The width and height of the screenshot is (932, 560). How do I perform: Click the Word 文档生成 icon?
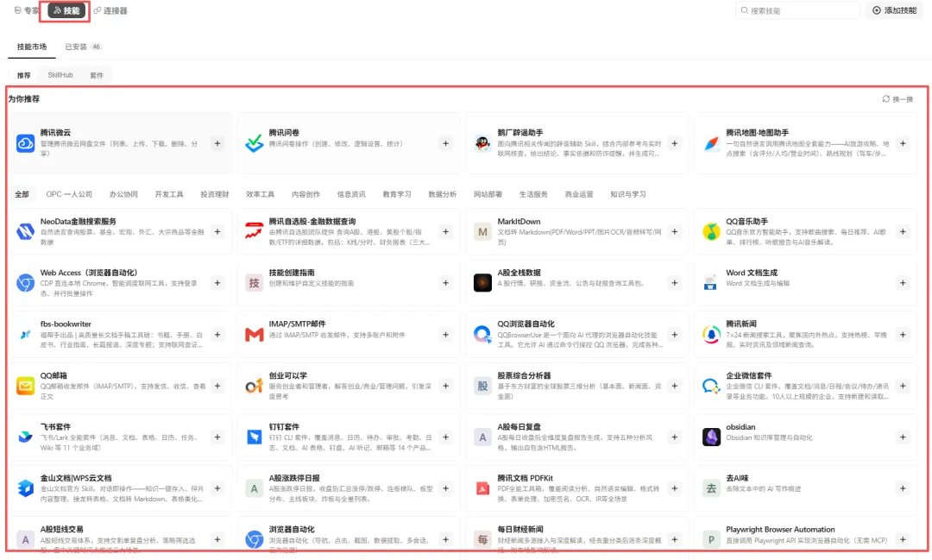pos(711,283)
